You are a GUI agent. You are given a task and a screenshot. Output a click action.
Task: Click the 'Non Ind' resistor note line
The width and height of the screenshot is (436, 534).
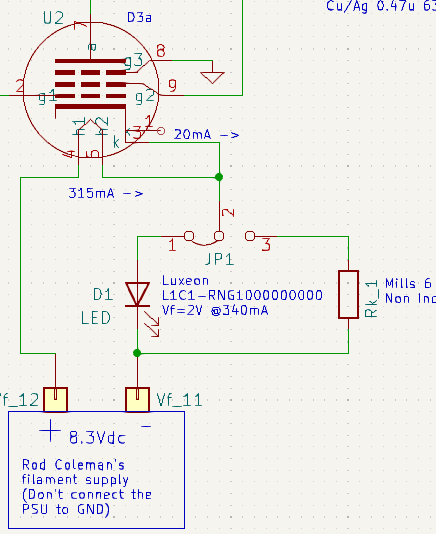click(x=410, y=299)
